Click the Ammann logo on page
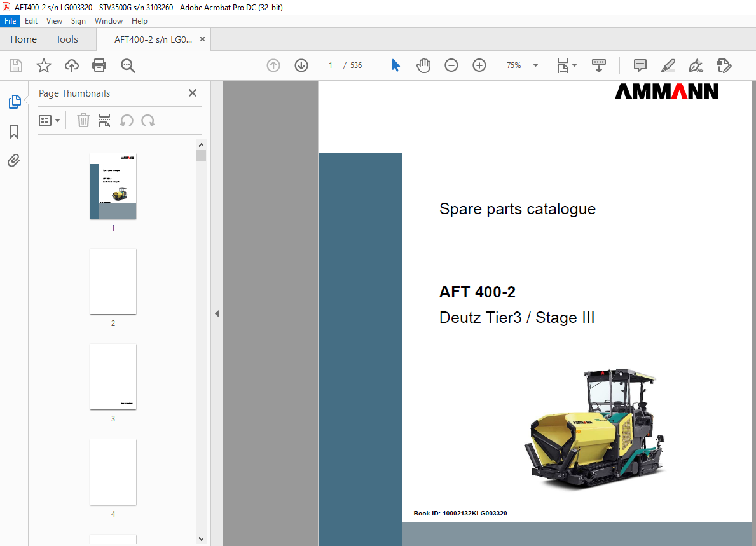 click(666, 92)
